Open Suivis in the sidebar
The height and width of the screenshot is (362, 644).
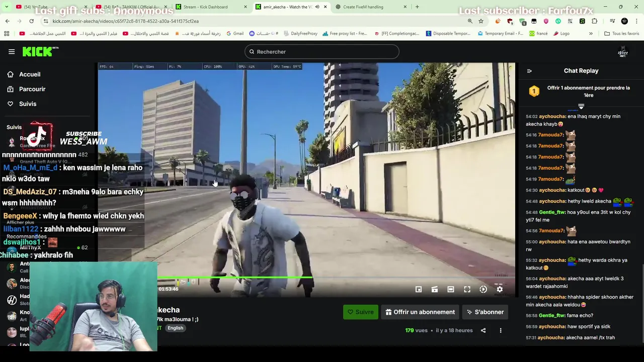[28, 104]
